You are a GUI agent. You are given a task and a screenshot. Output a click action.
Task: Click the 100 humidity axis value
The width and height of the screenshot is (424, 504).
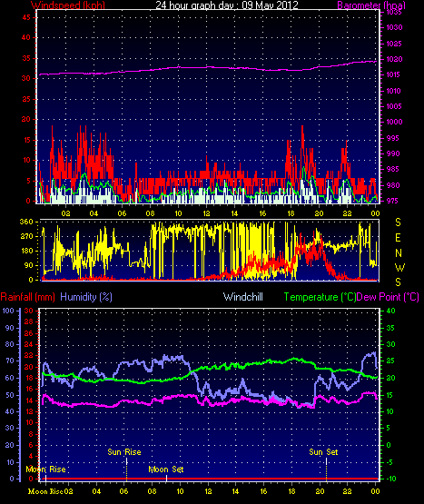click(8, 311)
